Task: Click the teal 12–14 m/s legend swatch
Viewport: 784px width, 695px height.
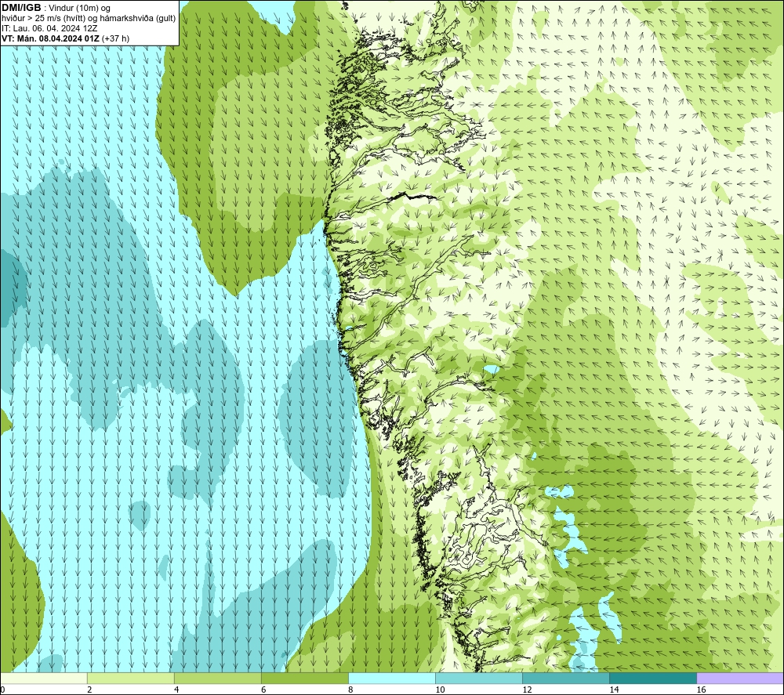Action: point(566,678)
